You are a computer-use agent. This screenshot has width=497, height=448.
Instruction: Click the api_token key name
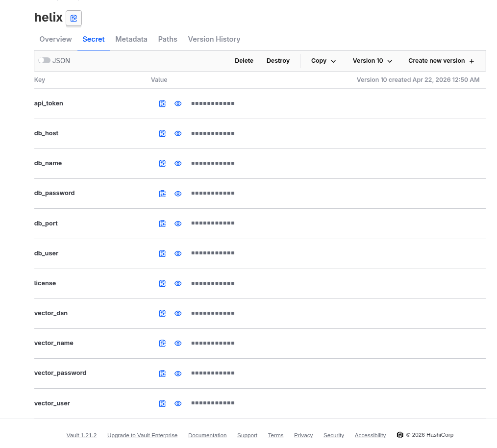[x=49, y=103]
